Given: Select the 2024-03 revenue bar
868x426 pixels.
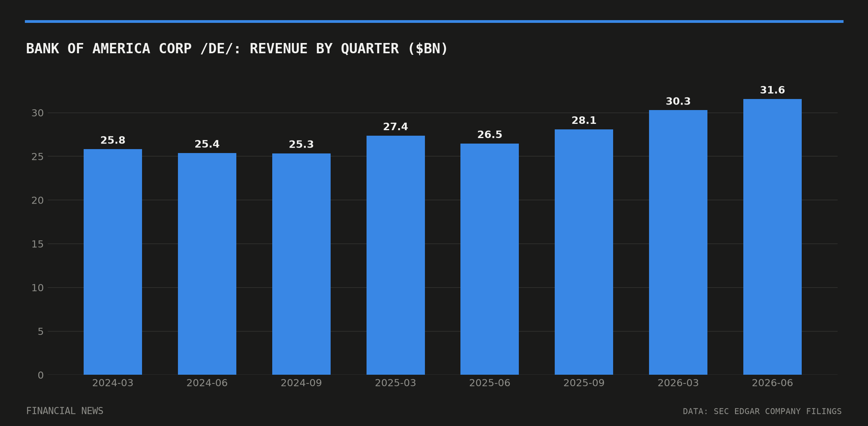Looking at the screenshot, I should (113, 262).
